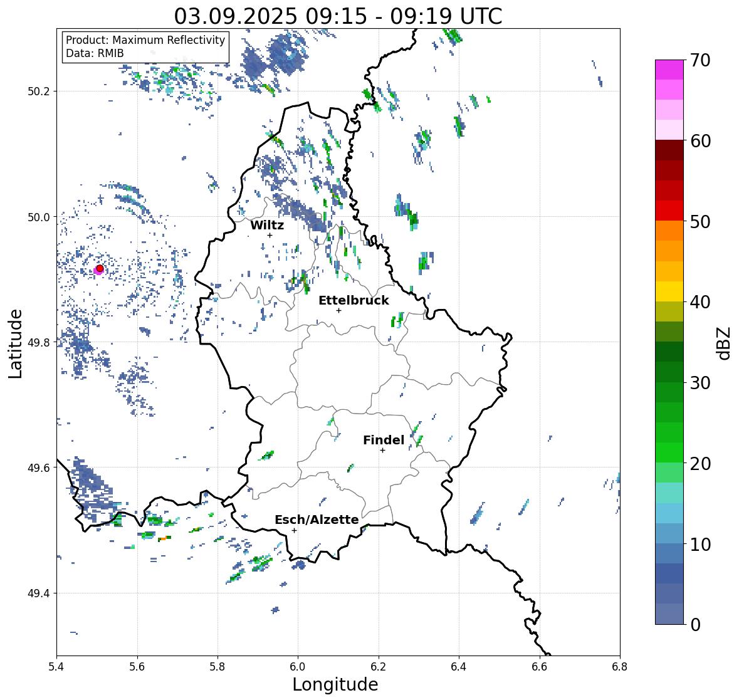
Task: Click latitude tick label 49.8
Action: pyautogui.click(x=39, y=342)
